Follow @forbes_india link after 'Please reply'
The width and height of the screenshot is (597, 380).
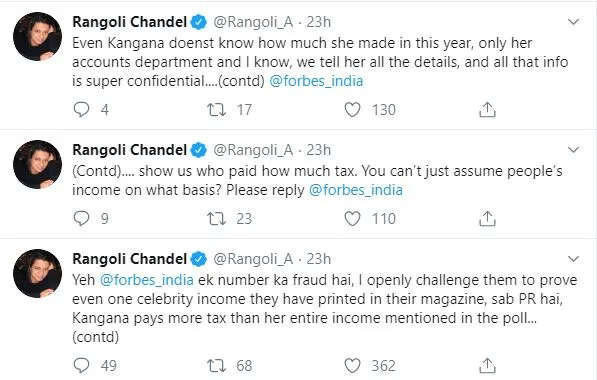point(356,190)
